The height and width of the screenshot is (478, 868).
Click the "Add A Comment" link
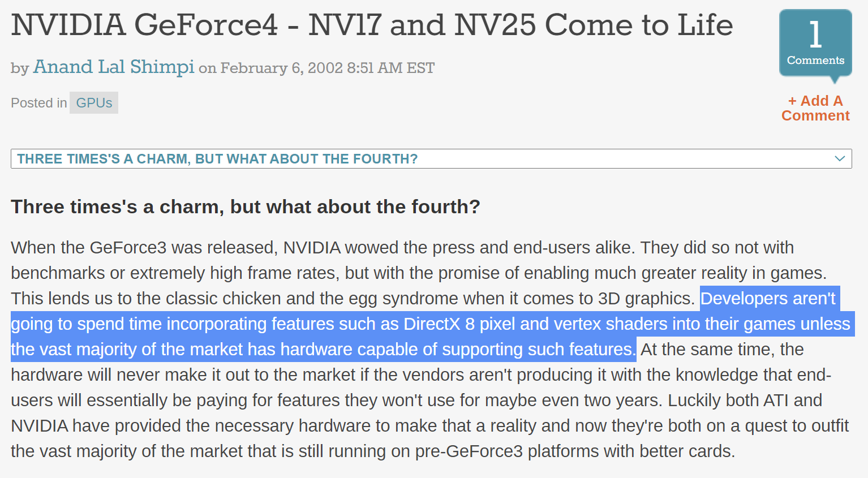point(816,109)
